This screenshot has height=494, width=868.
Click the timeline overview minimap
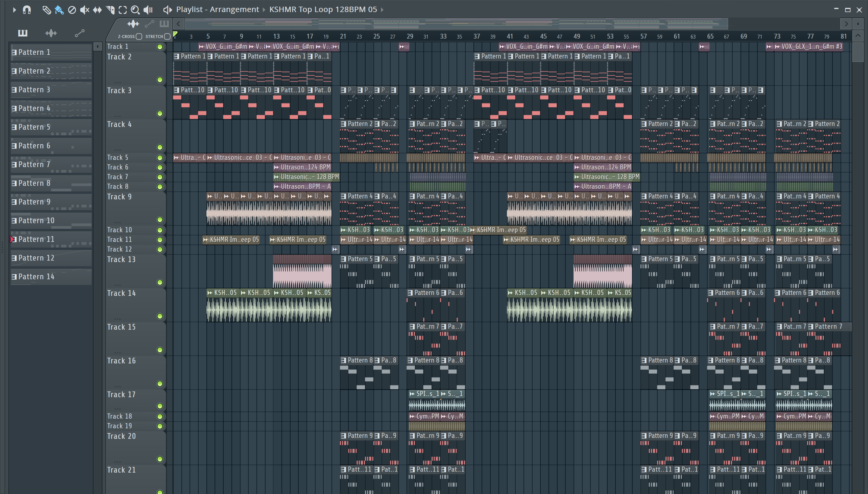click(456, 24)
